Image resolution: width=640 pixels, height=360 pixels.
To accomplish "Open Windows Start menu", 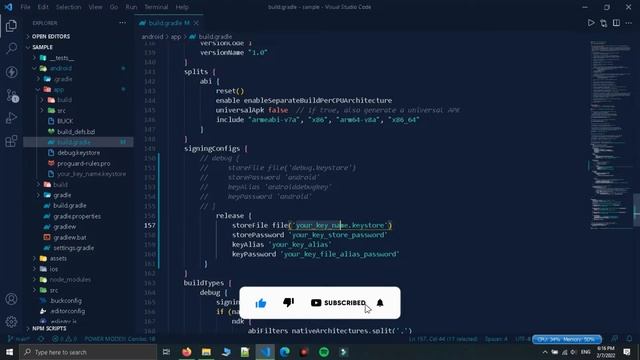I will pyautogui.click(x=9, y=352).
